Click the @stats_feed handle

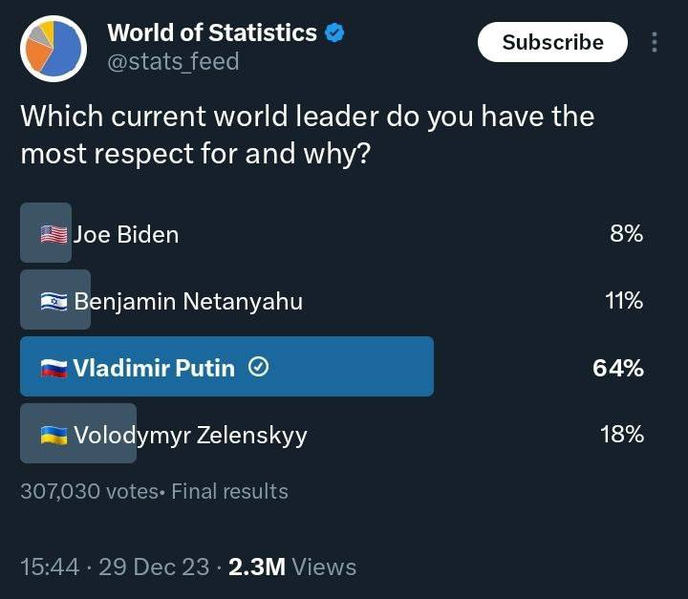[x=173, y=62]
